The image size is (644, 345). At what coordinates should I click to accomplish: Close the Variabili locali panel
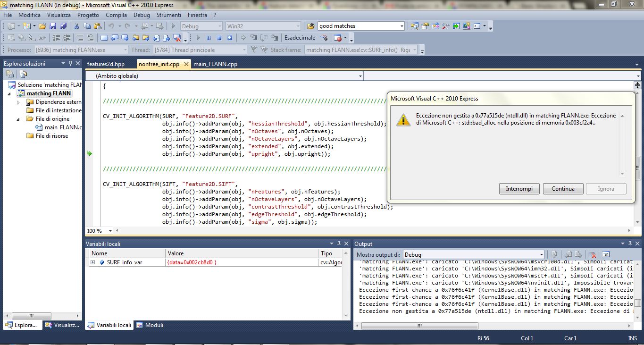tap(347, 244)
